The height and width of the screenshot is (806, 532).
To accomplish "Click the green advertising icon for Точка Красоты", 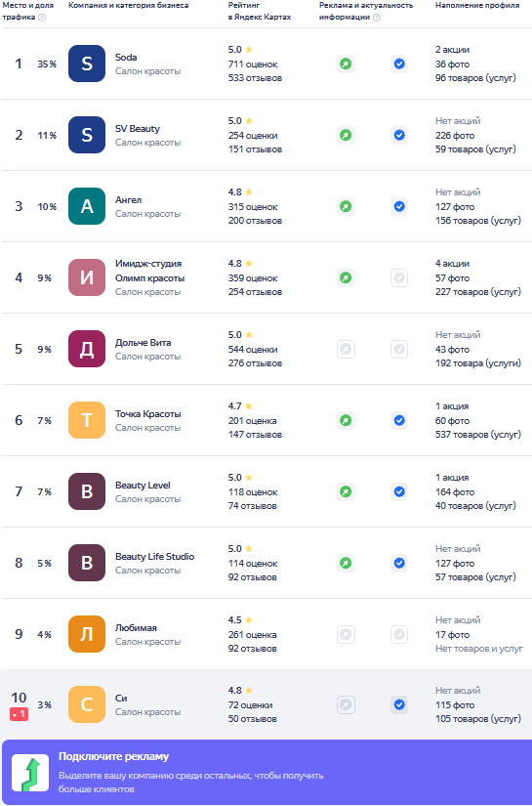I will point(347,420).
